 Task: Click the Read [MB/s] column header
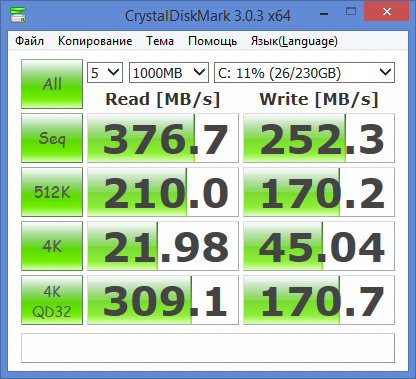pyautogui.click(x=163, y=99)
